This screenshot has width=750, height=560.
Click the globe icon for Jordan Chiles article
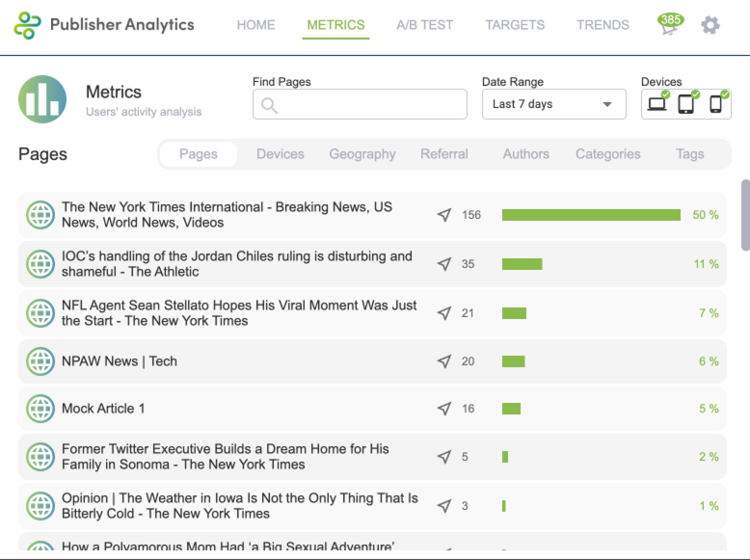pyautogui.click(x=40, y=264)
